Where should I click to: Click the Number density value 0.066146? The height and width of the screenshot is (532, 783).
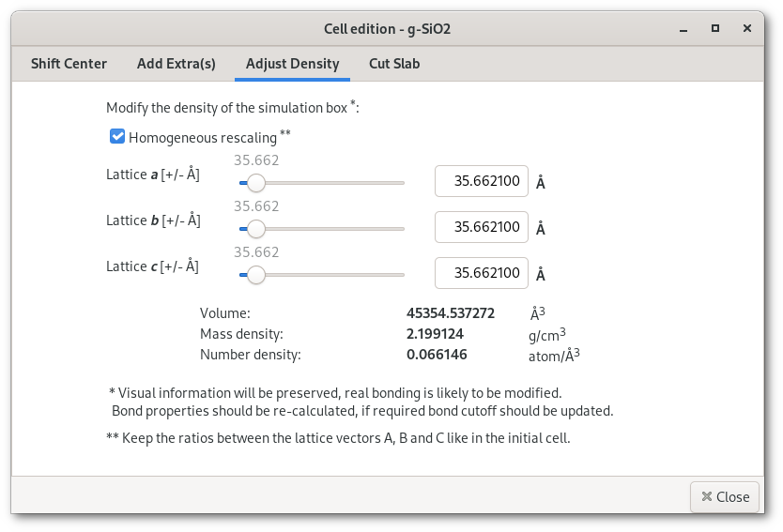(437, 354)
